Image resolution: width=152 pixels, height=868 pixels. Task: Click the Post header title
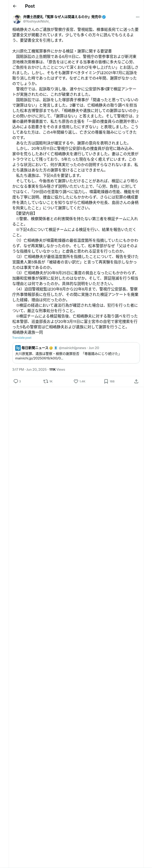tap(30, 6)
